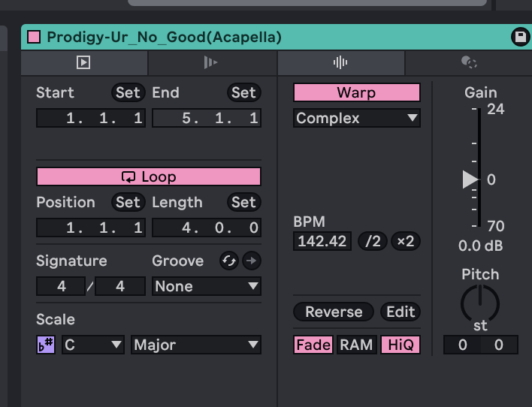Open the Groove None dropdown

[x=207, y=286]
